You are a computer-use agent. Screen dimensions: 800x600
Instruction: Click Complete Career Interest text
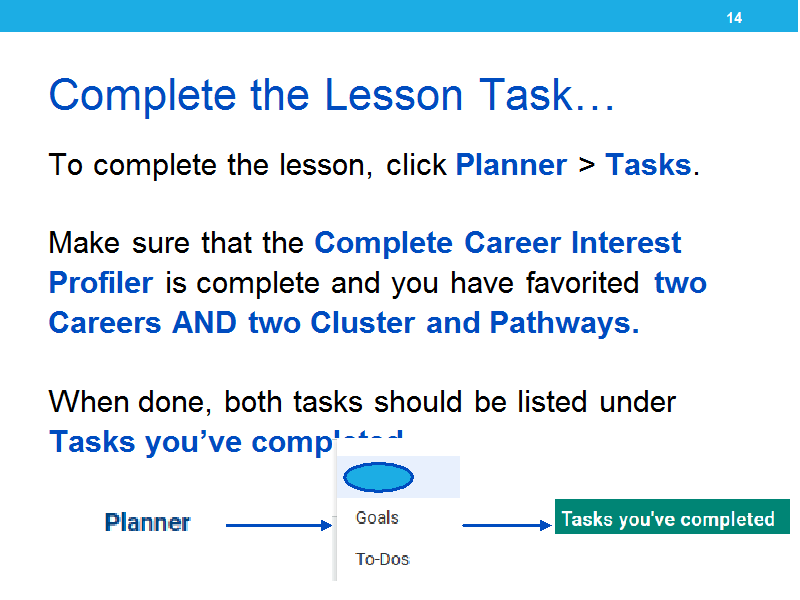[x=497, y=242]
